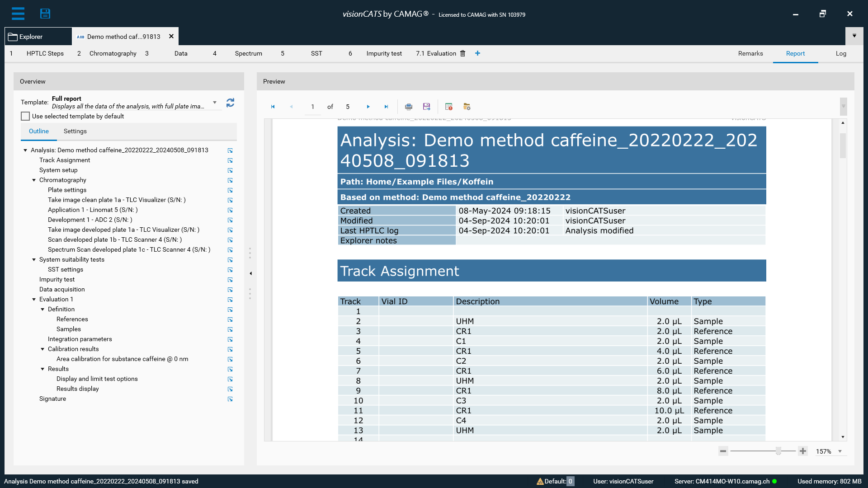
Task: Jump to last report page
Action: [386, 107]
